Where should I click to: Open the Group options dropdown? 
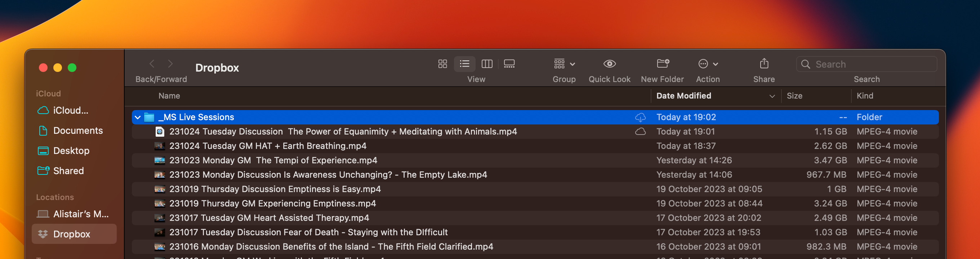564,64
